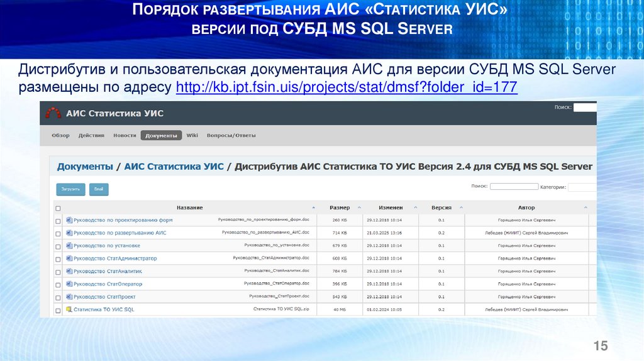Click size value 714 КБ
This screenshot has width=644, height=361.
click(x=340, y=233)
